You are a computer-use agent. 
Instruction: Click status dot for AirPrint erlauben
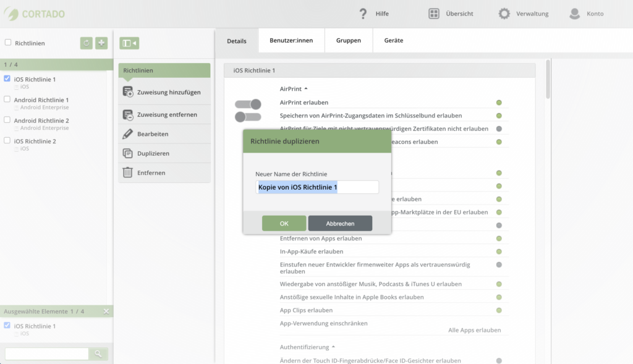point(499,103)
